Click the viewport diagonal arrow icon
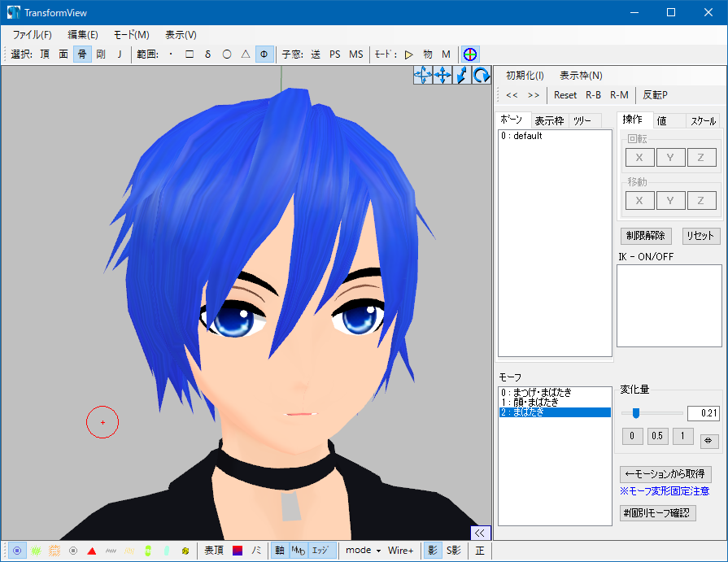Viewport: 728px width, 562px height. (462, 75)
